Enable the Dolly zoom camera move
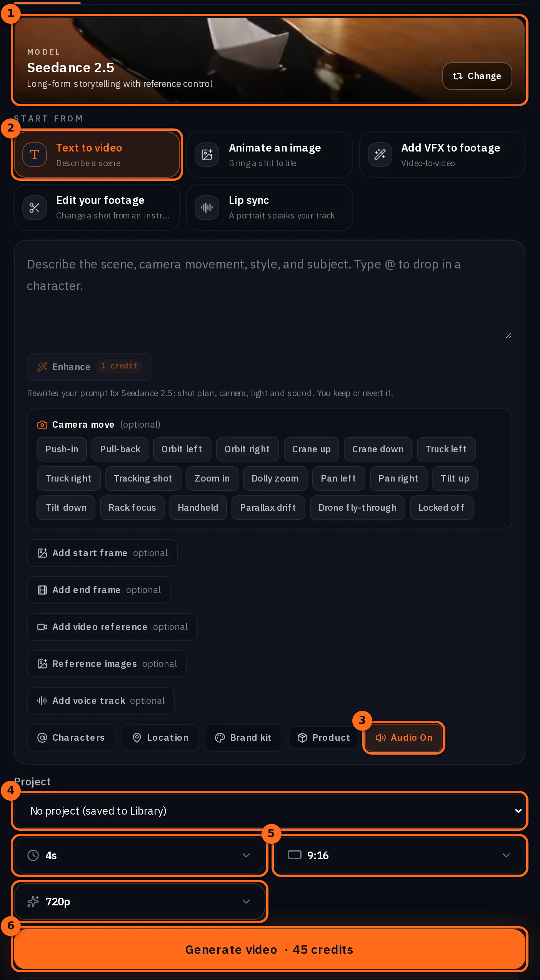The image size is (540, 980). click(x=275, y=478)
